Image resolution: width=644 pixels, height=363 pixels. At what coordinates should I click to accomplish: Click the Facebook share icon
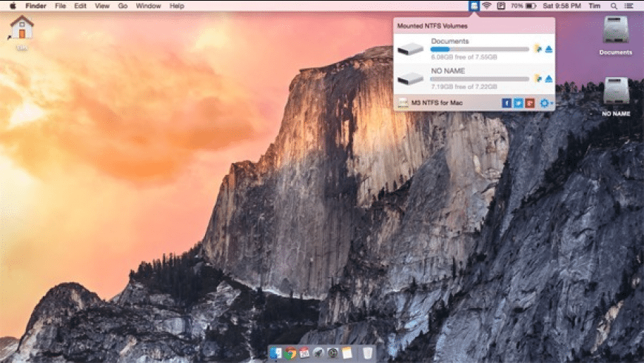506,103
